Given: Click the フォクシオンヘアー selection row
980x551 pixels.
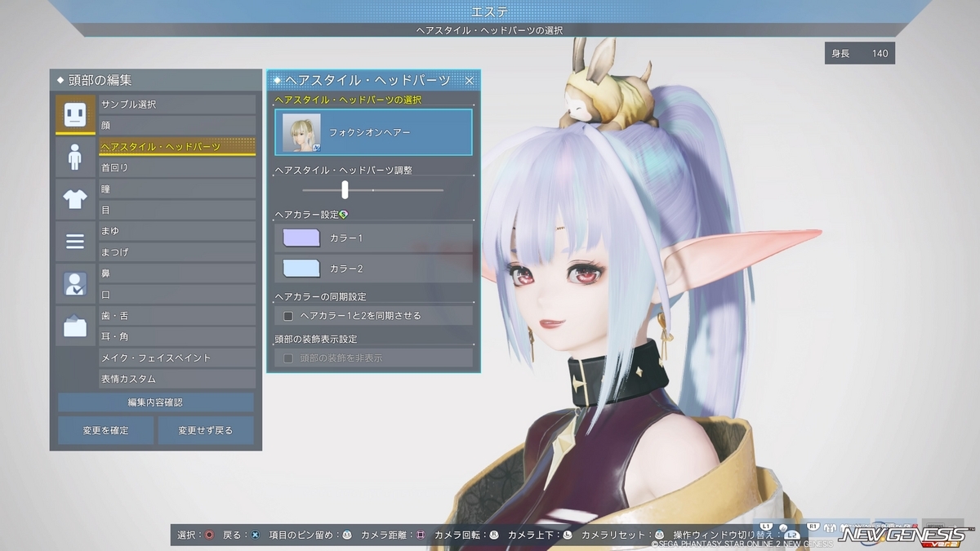Looking at the screenshot, I should (373, 132).
